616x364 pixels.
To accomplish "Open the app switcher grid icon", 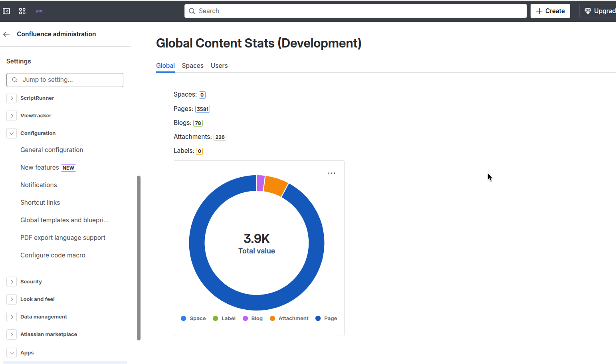I will point(22,11).
